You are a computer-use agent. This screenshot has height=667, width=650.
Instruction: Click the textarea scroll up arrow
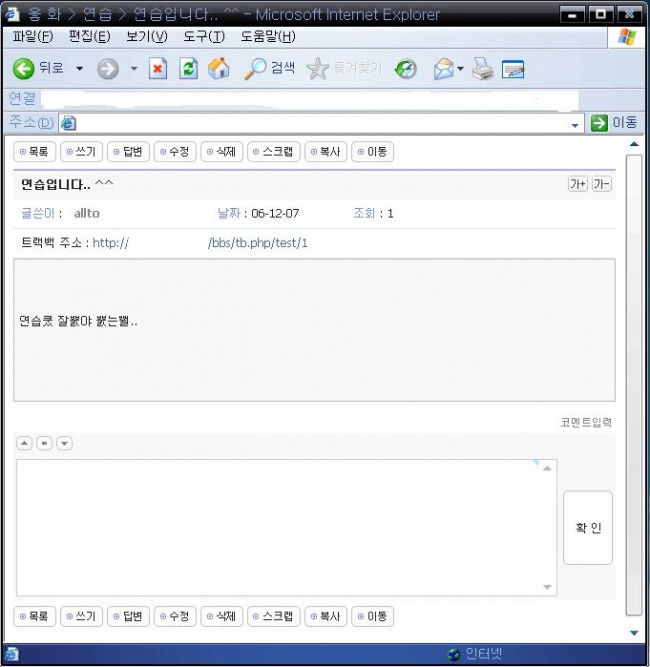(547, 468)
